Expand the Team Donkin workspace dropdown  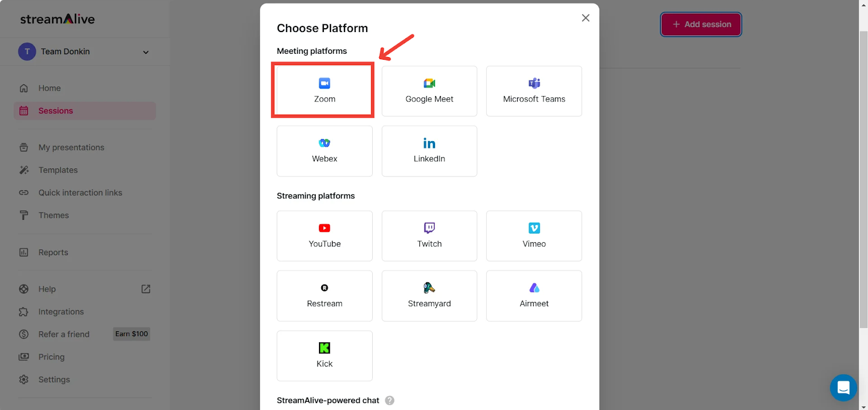(145, 52)
